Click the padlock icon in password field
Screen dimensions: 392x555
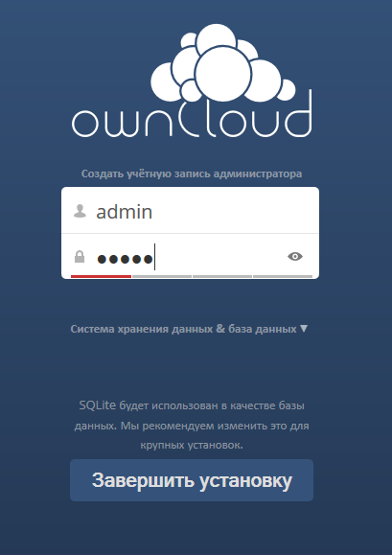80,257
